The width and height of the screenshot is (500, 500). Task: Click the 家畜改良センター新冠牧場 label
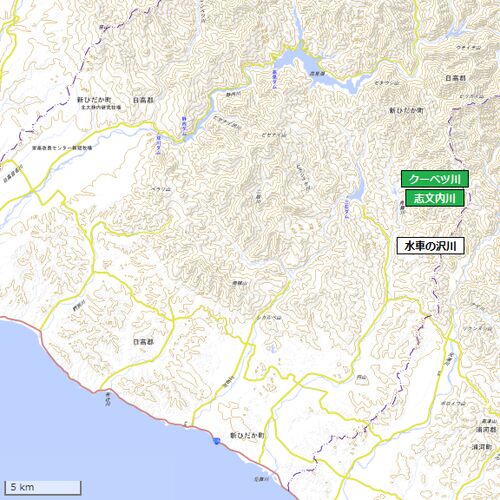[62, 148]
